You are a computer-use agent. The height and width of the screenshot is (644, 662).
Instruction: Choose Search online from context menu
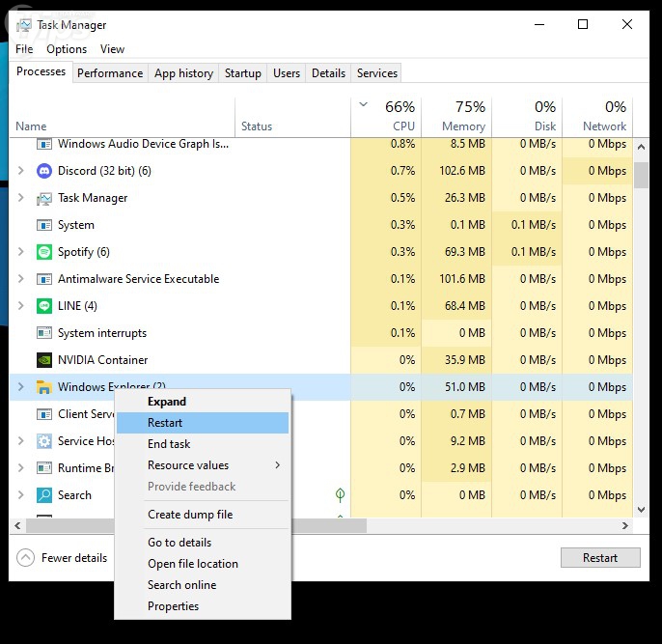point(203,585)
